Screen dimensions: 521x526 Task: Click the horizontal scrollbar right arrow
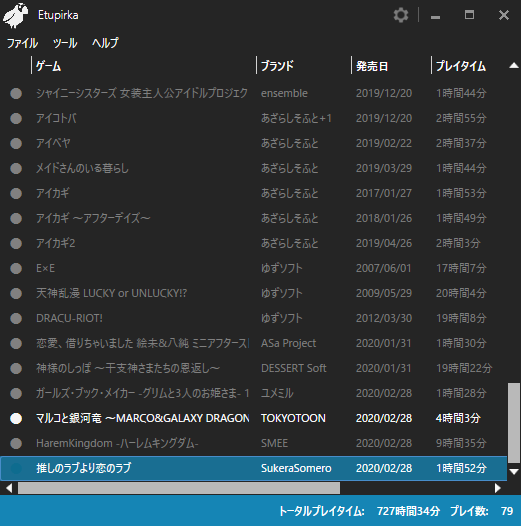pos(498,488)
